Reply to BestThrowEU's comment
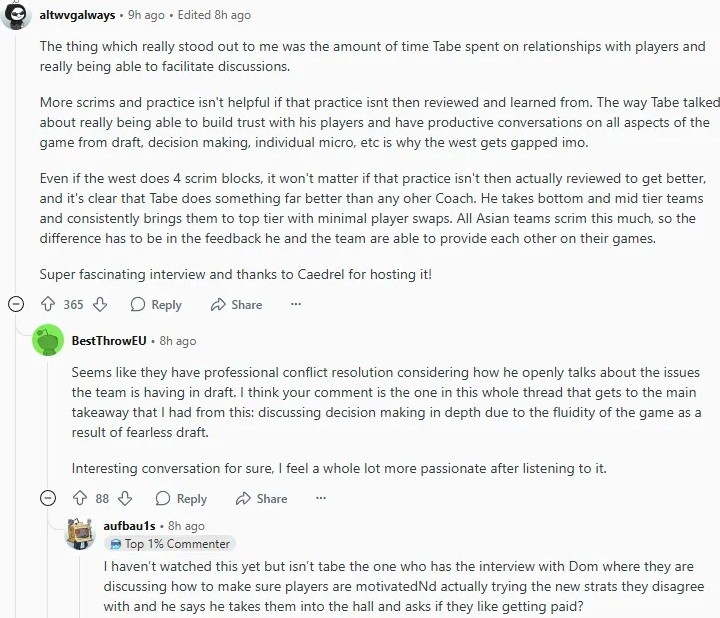Image resolution: width=720 pixels, height=618 pixels. [x=181, y=498]
